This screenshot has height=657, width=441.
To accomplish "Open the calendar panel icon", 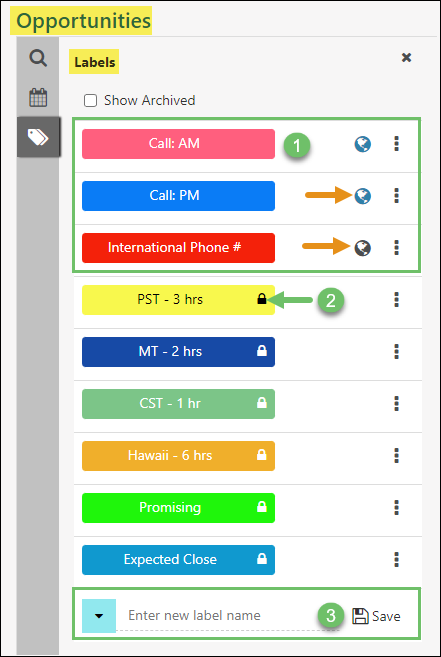I will (38, 98).
